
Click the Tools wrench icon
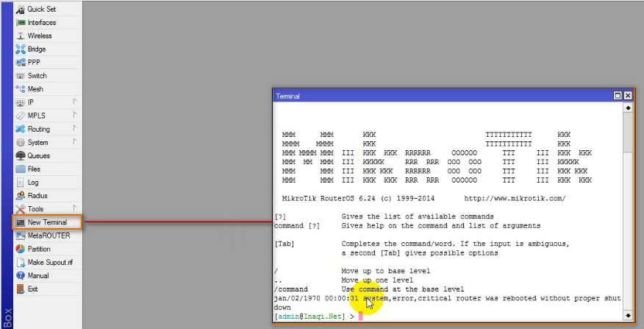(20, 209)
